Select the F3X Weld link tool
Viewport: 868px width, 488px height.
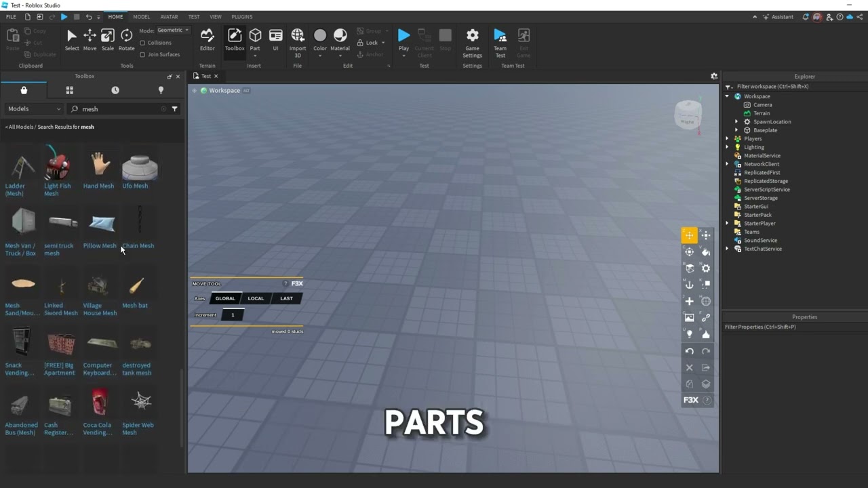[x=706, y=317]
